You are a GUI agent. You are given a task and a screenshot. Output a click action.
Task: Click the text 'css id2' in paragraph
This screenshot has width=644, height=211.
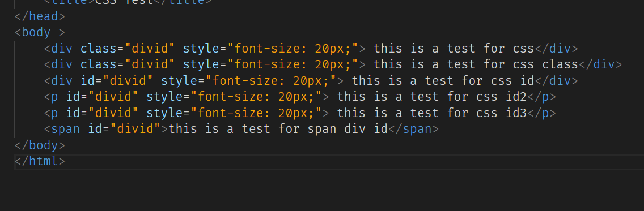tap(501, 97)
